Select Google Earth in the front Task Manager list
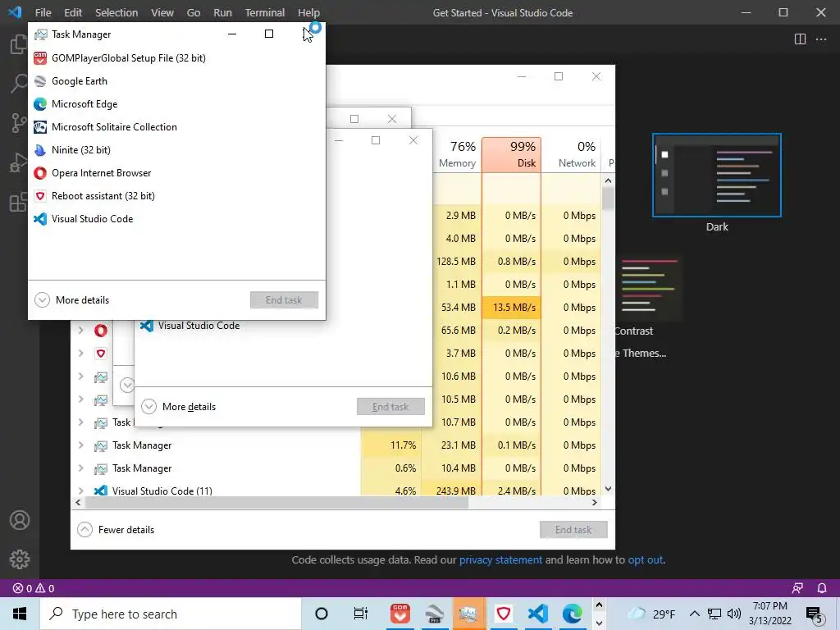Screen dimensions: 840x630 click(177, 81)
